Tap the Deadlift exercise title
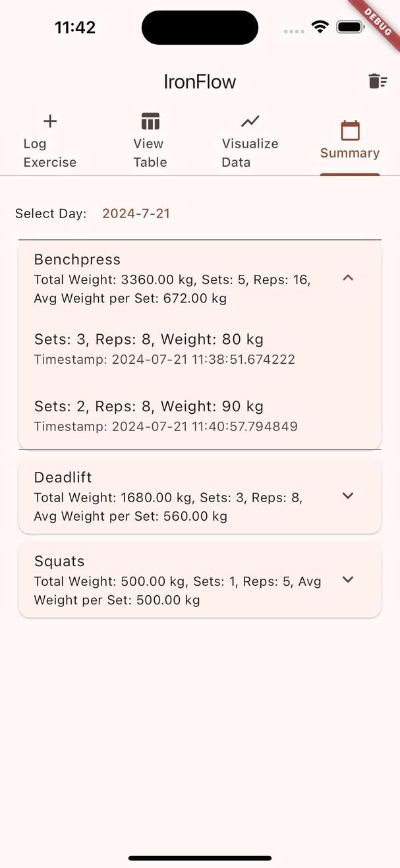This screenshot has height=868, width=400. (63, 477)
